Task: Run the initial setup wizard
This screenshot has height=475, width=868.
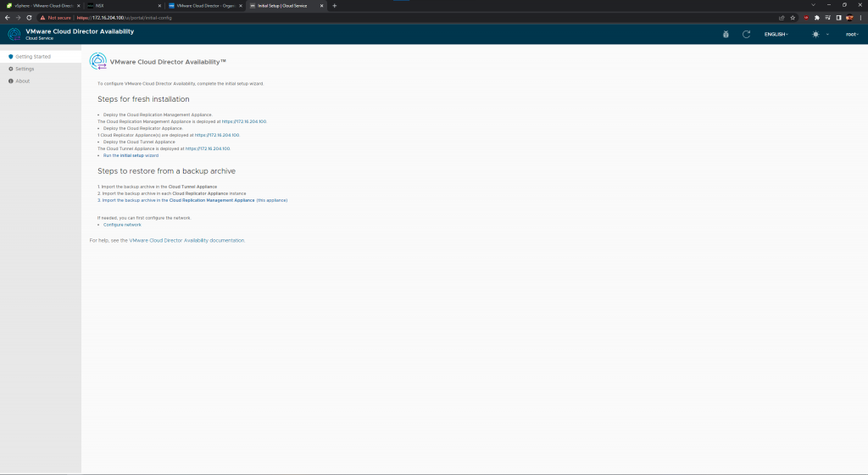Action: click(x=131, y=155)
